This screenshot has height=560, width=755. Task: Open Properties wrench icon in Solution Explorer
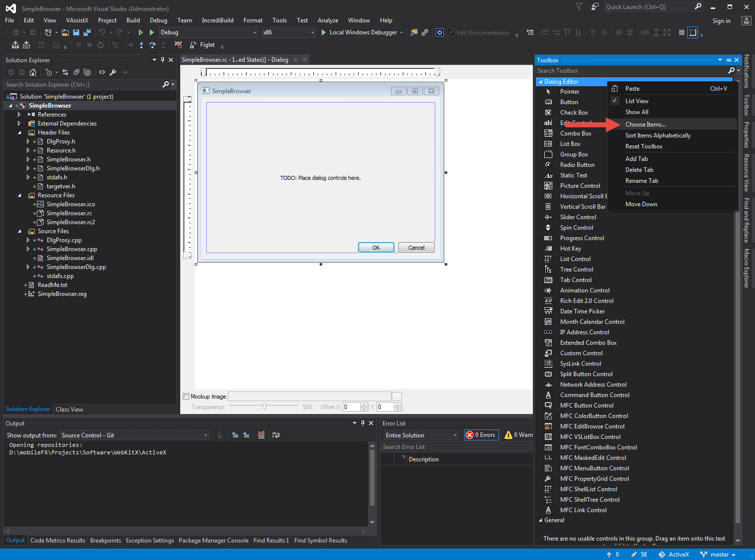click(113, 72)
